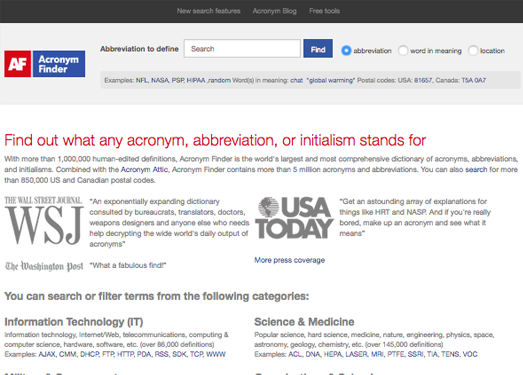Screen dimensions: 523x375
Task: Select the word in meaning radio button
Action: pyautogui.click(x=403, y=50)
